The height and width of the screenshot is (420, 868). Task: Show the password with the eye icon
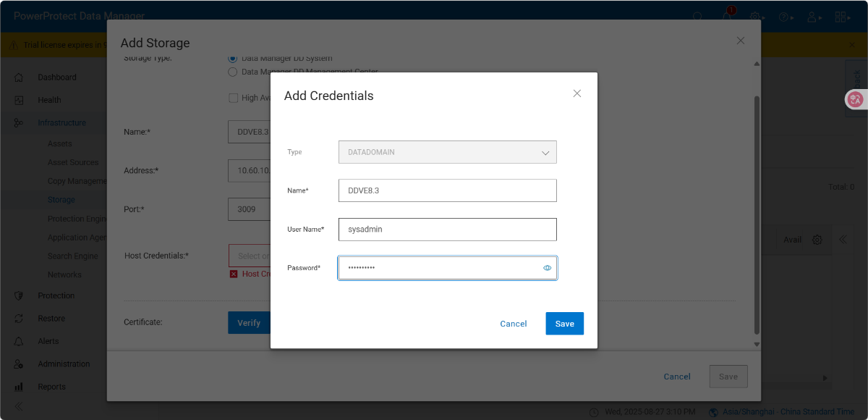coord(548,268)
